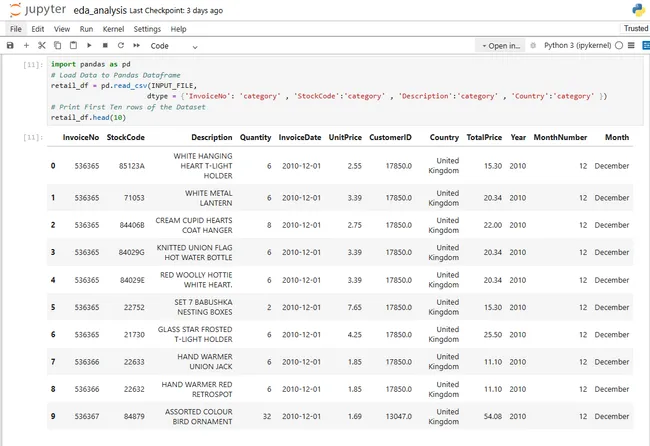Viewport: 650px width, 446px height.
Task: Click RED WOOLLY HOTTIE WHITE HEART cell
Action: [196, 280]
